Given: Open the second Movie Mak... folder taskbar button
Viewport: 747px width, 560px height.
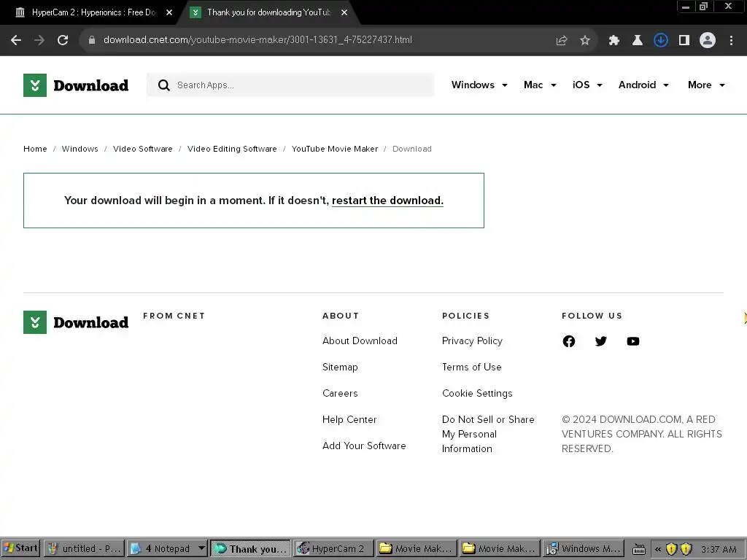Looking at the screenshot, I should tap(499, 548).
